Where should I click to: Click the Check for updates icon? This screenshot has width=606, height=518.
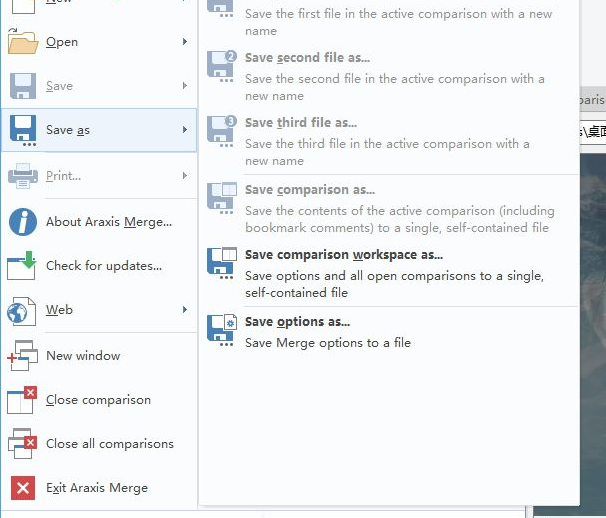(x=22, y=266)
